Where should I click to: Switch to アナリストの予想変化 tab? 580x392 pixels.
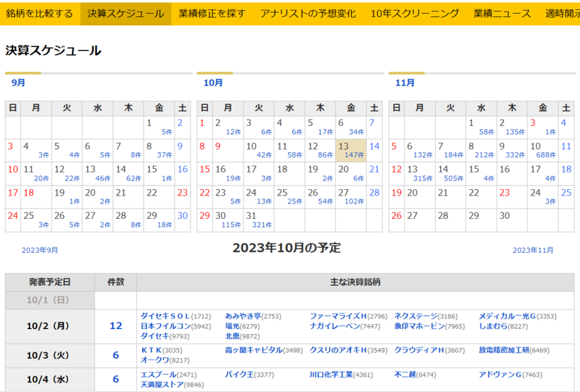pyautogui.click(x=308, y=14)
